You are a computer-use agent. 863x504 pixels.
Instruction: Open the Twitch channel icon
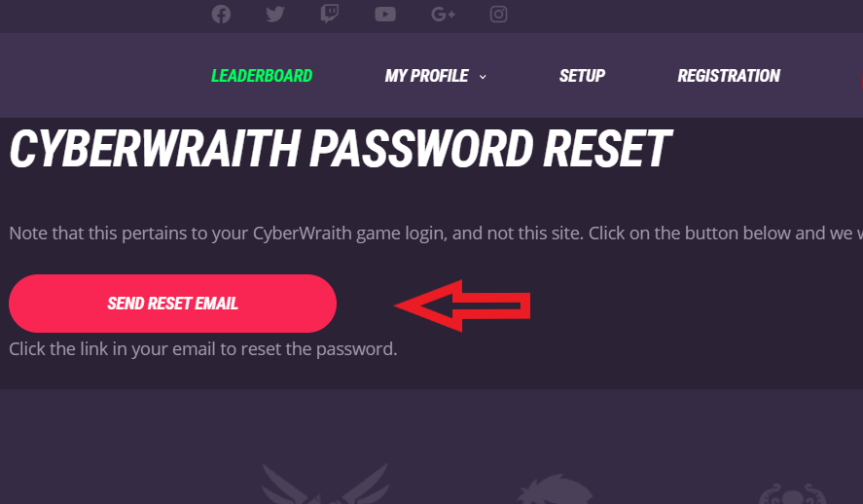coord(330,15)
